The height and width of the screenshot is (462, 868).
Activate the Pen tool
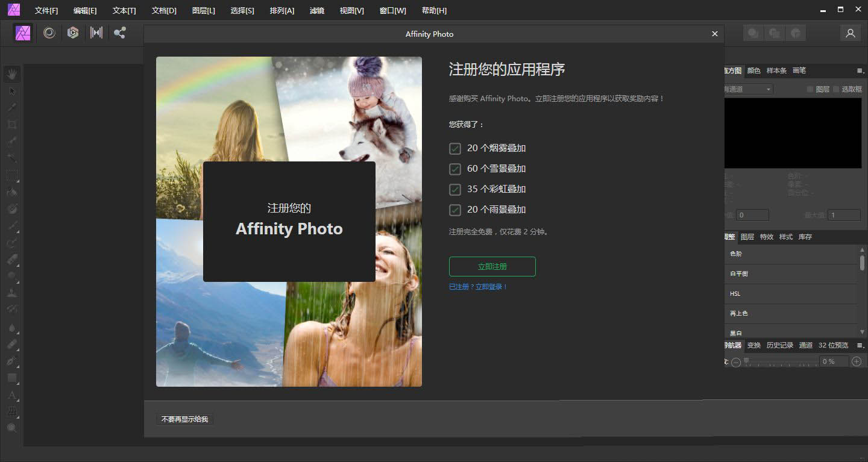point(12,361)
